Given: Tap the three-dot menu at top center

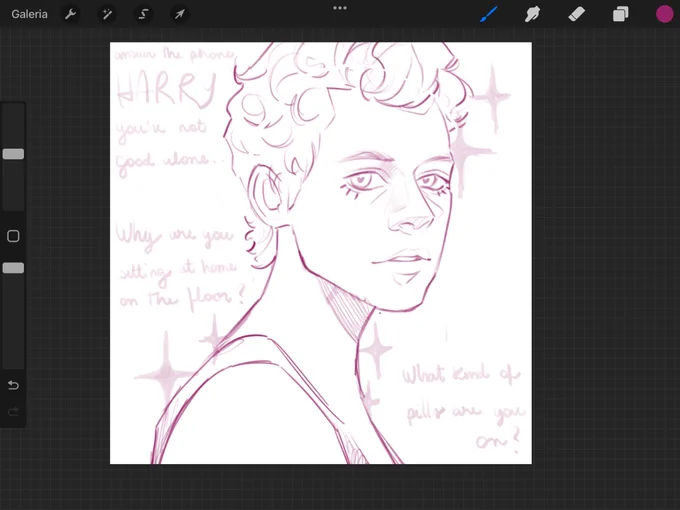Looking at the screenshot, I should click(x=340, y=8).
